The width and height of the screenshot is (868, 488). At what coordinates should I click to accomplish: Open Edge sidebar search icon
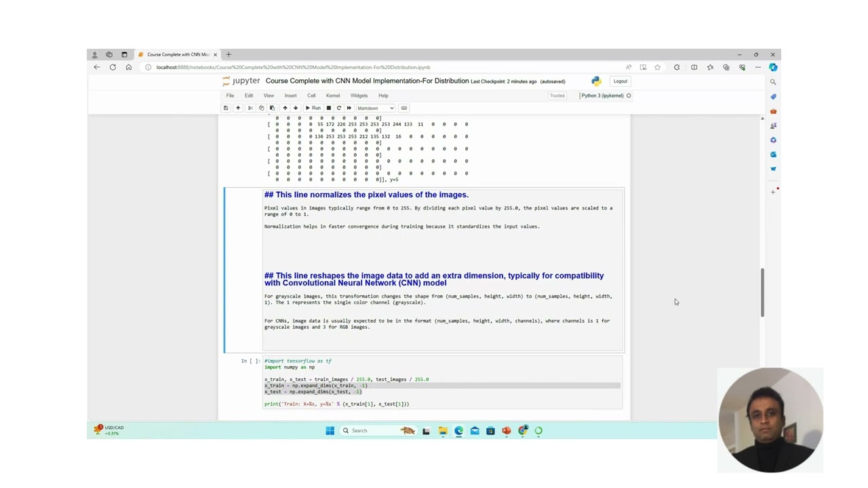point(773,82)
